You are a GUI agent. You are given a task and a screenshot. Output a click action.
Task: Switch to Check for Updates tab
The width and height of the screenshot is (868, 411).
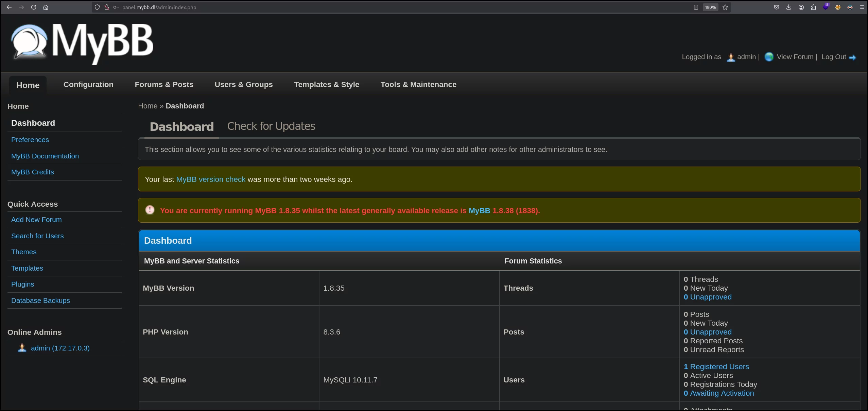point(271,126)
